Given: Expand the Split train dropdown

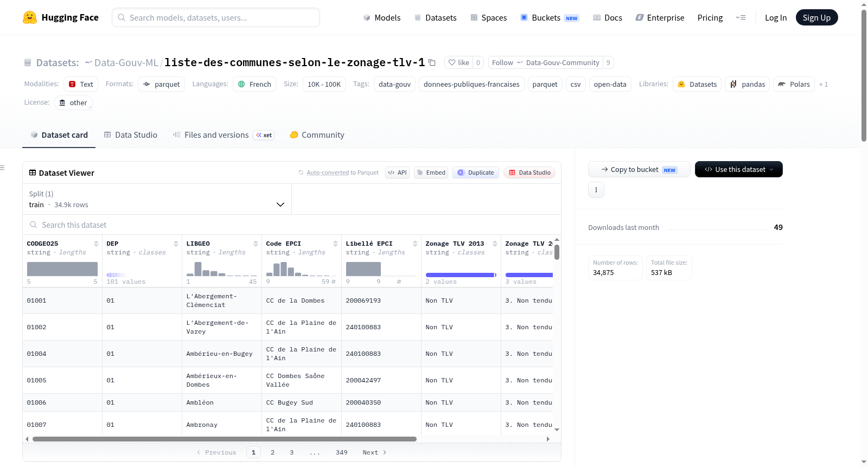Looking at the screenshot, I should click(157, 199).
